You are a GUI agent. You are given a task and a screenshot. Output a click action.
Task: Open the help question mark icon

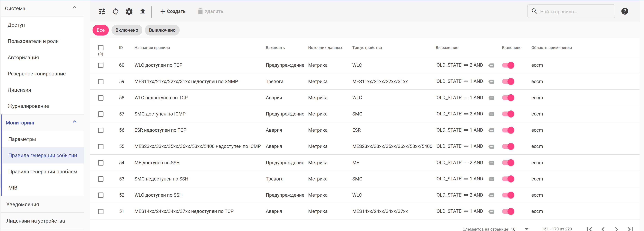(624, 11)
